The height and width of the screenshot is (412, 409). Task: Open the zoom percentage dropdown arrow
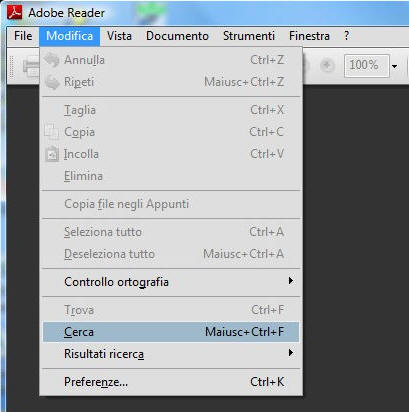point(395,66)
